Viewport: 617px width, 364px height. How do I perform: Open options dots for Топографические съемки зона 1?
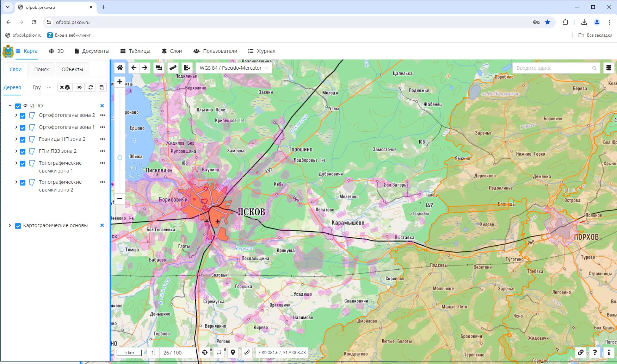103,163
